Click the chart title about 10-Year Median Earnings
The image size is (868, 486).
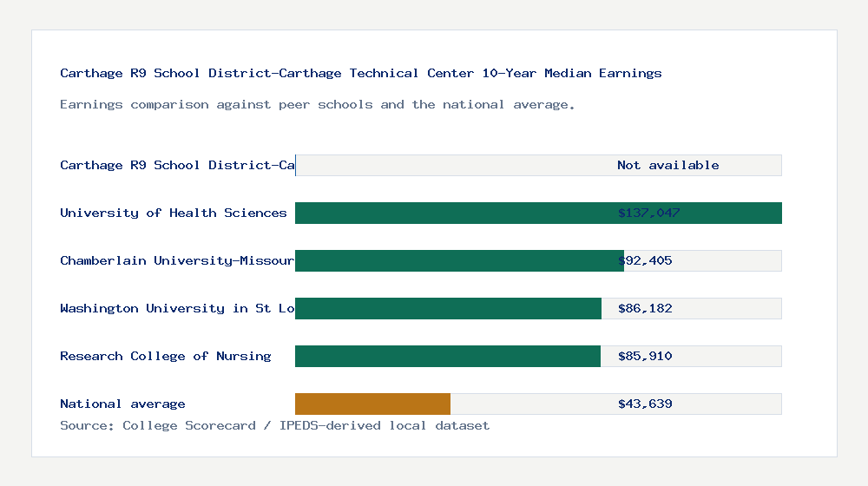[361, 73]
